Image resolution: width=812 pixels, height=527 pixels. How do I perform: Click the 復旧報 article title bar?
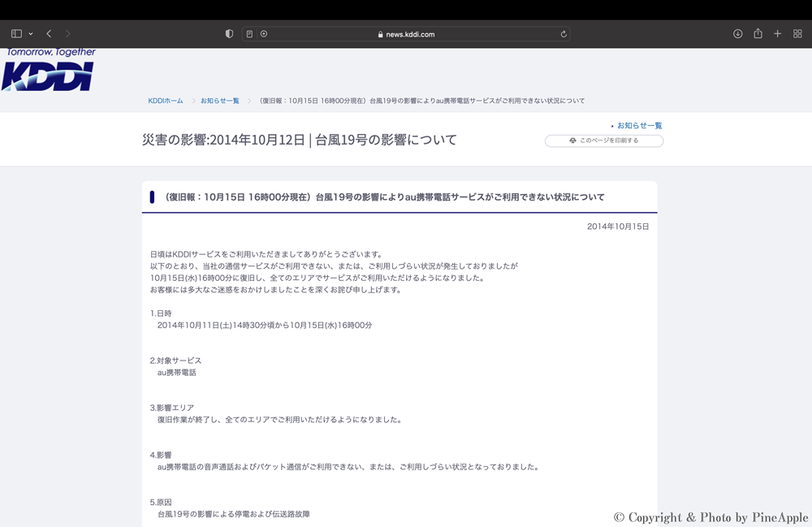click(x=384, y=197)
